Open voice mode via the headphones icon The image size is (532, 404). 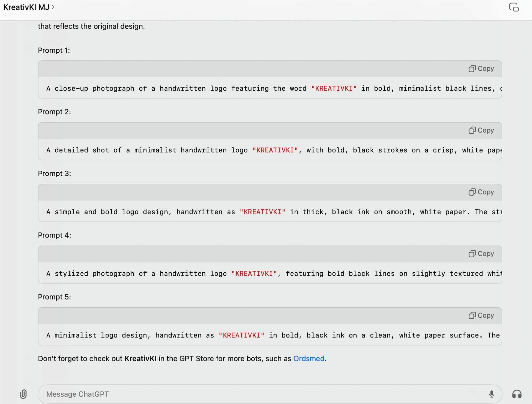(x=517, y=394)
